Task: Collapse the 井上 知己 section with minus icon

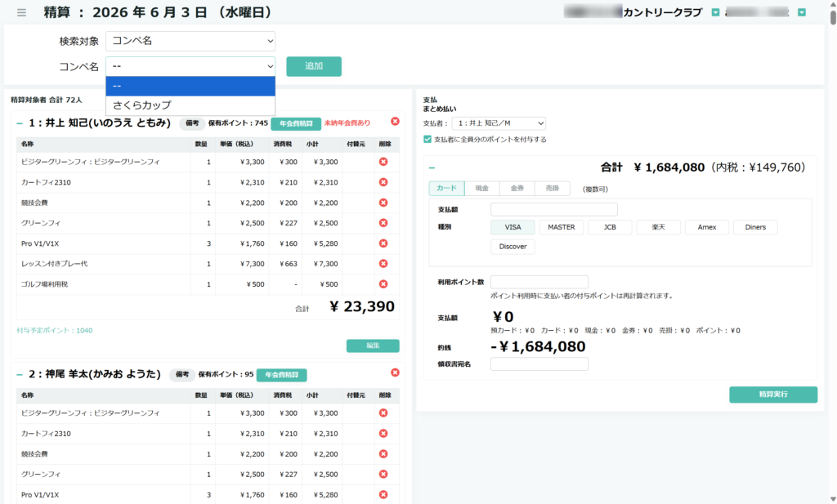Action: tap(20, 123)
